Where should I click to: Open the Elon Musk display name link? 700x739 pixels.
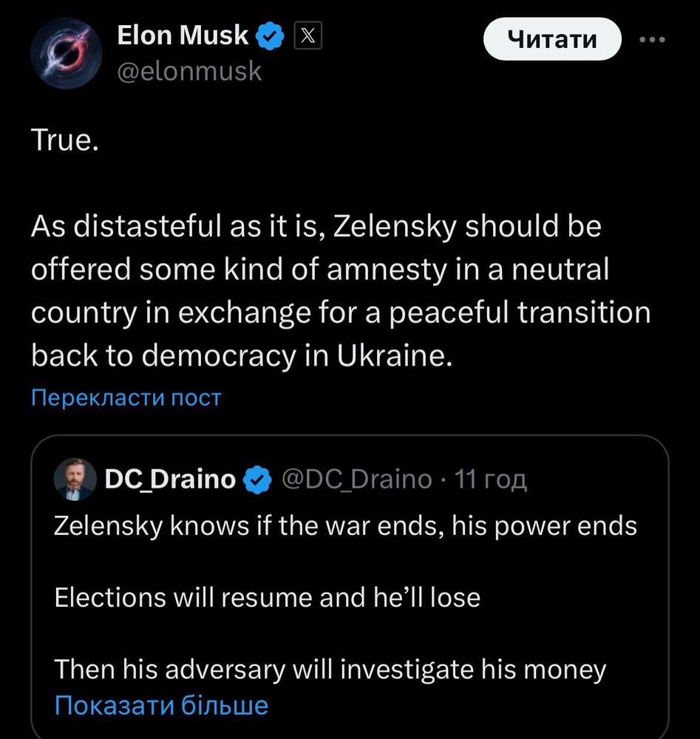[183, 35]
